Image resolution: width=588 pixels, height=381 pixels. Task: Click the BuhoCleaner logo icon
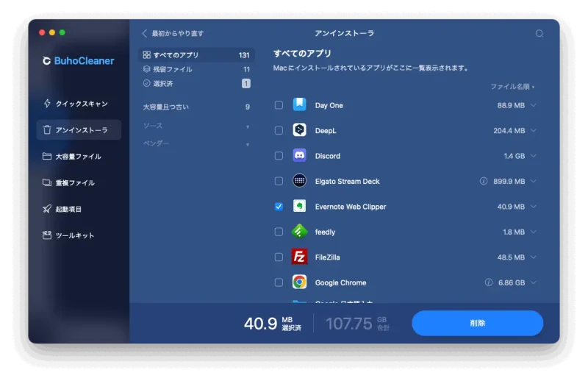(x=46, y=61)
